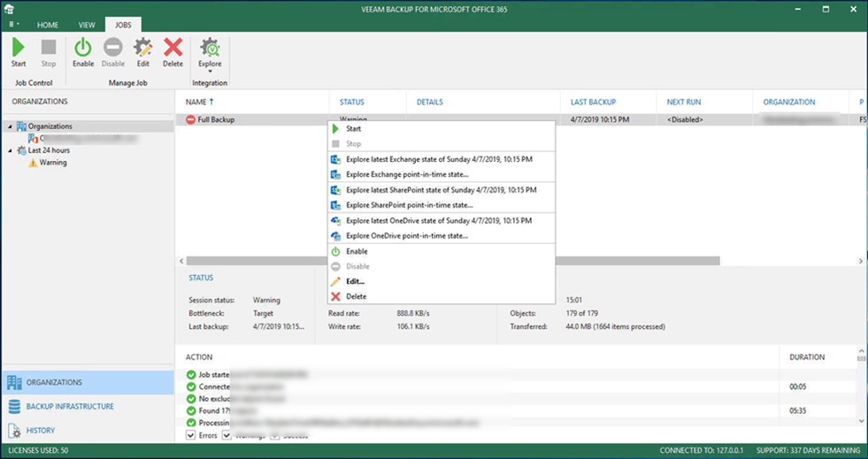Switch to the VIEW ribbon tab
Viewport: 868px width, 459px height.
87,25
